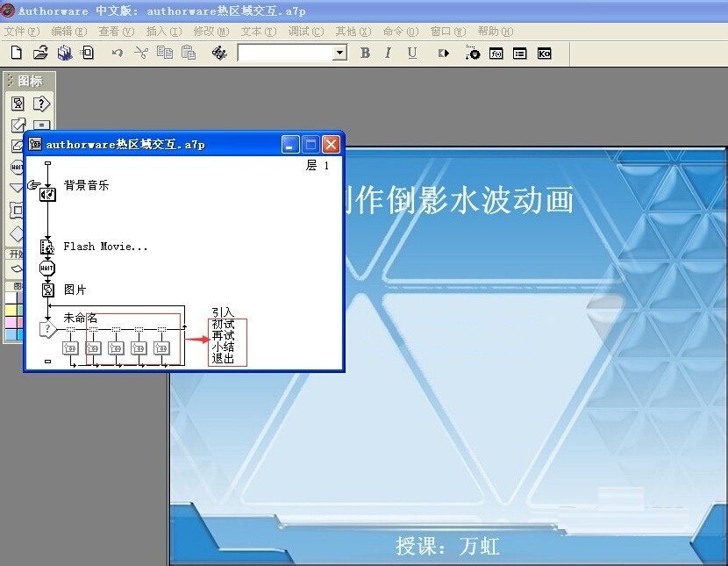This screenshot has width=728, height=566.
Task: Select the 未命名 interaction icon on flowline
Action: (48, 329)
